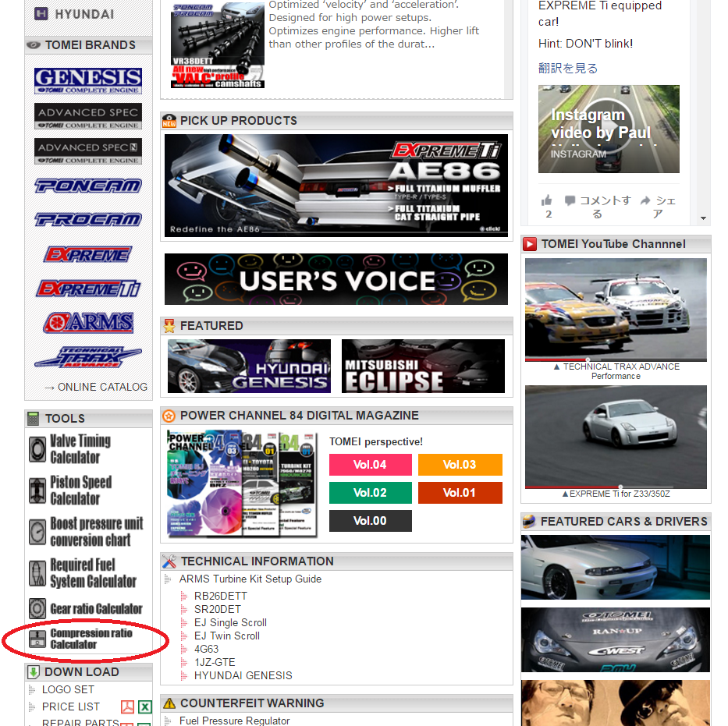This screenshot has height=726, width=728.
Task: Click the Valve Timing Calculator icon
Action: pyautogui.click(x=37, y=449)
